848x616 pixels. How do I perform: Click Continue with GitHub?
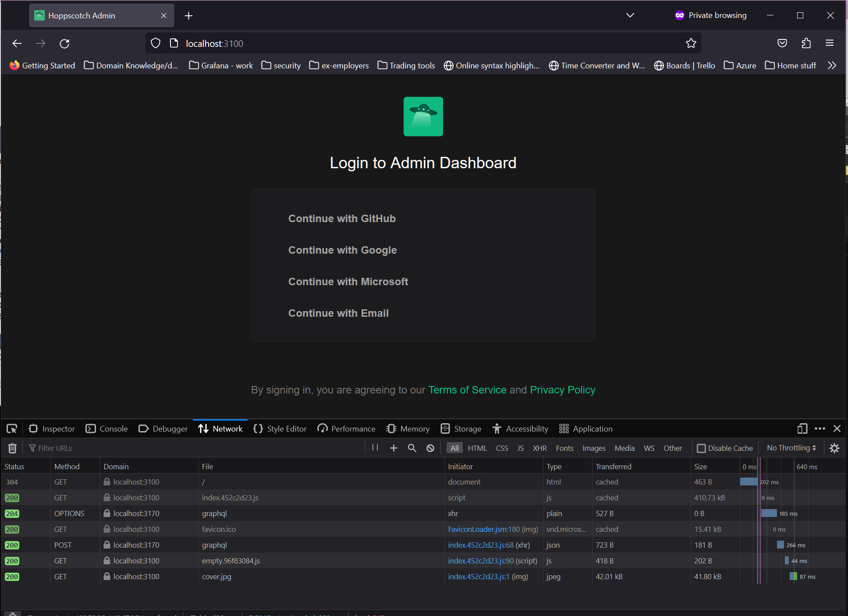pos(342,218)
